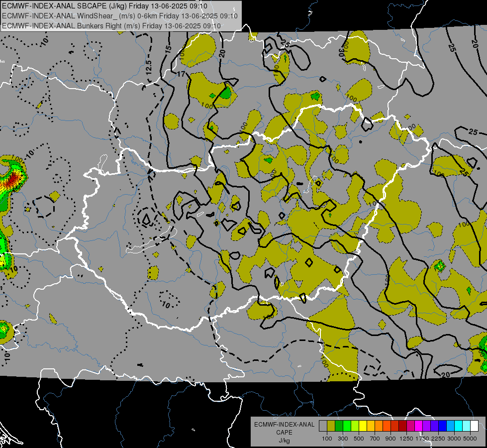Click the 15 wind shear contour label

click(168, 49)
